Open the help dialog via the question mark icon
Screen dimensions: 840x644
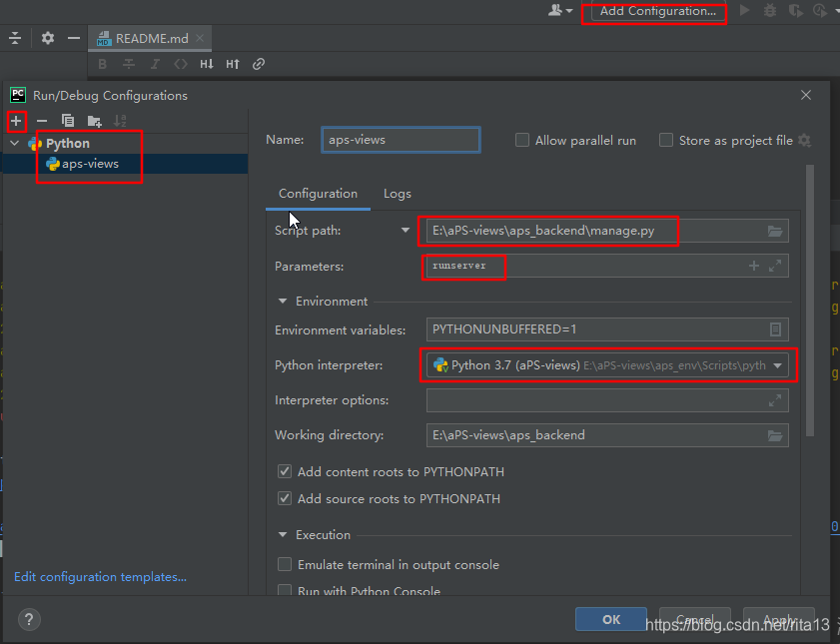click(28, 619)
